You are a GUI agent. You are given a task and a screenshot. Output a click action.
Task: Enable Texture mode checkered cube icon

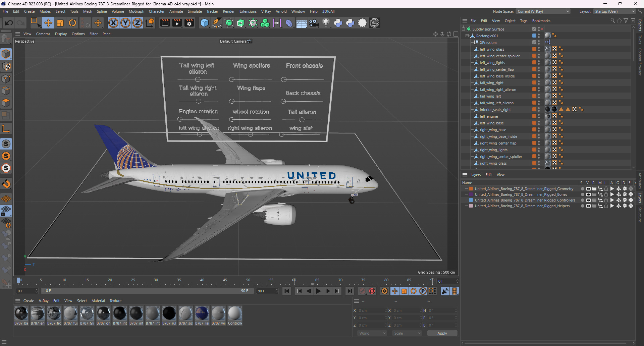click(6, 66)
